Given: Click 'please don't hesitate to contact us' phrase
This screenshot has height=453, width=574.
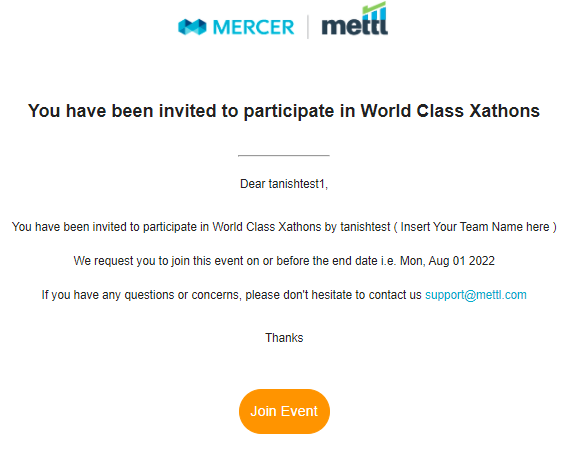Looking at the screenshot, I should 333,295.
